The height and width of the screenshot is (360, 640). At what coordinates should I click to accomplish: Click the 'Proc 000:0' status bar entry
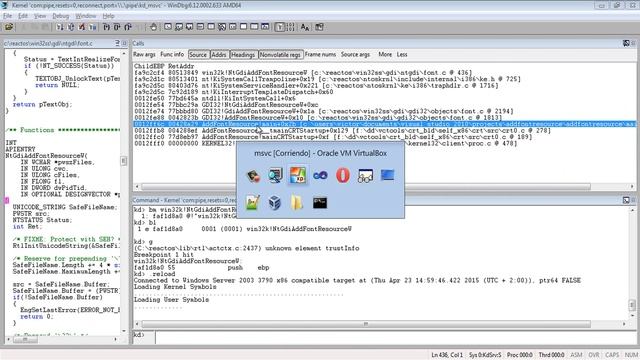click(x=520, y=355)
